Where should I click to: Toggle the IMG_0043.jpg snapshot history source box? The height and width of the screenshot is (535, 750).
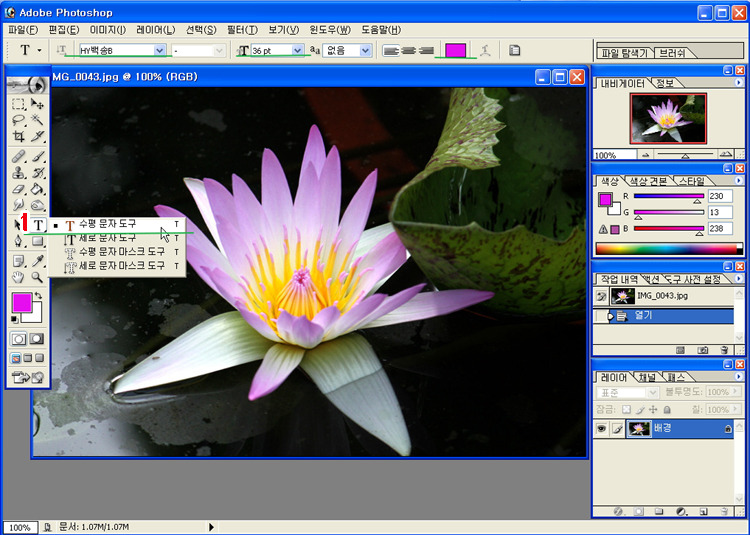click(603, 297)
